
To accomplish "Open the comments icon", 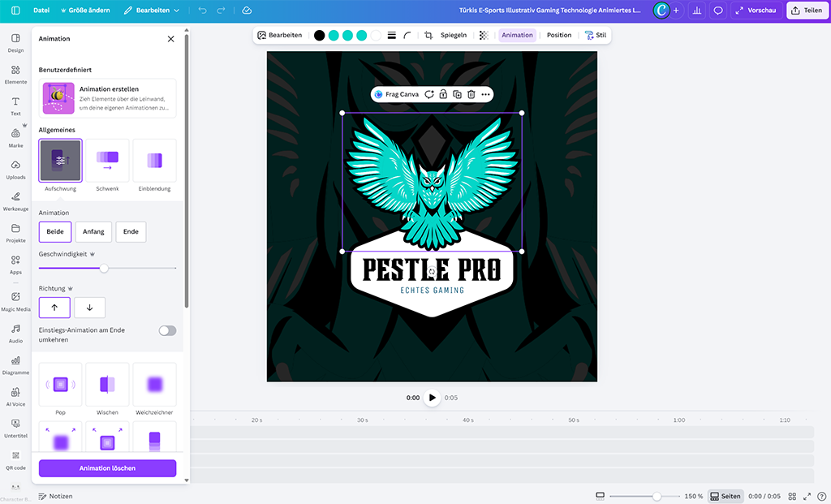I will pyautogui.click(x=718, y=10).
